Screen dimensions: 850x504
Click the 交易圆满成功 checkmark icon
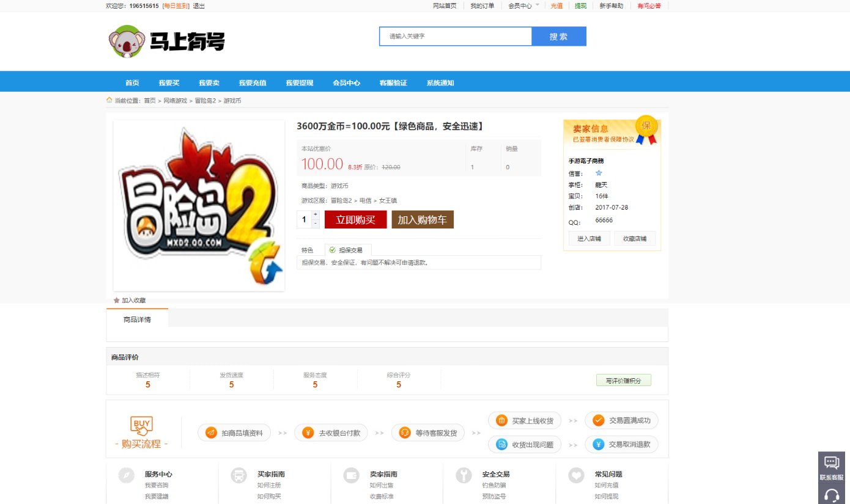(599, 420)
